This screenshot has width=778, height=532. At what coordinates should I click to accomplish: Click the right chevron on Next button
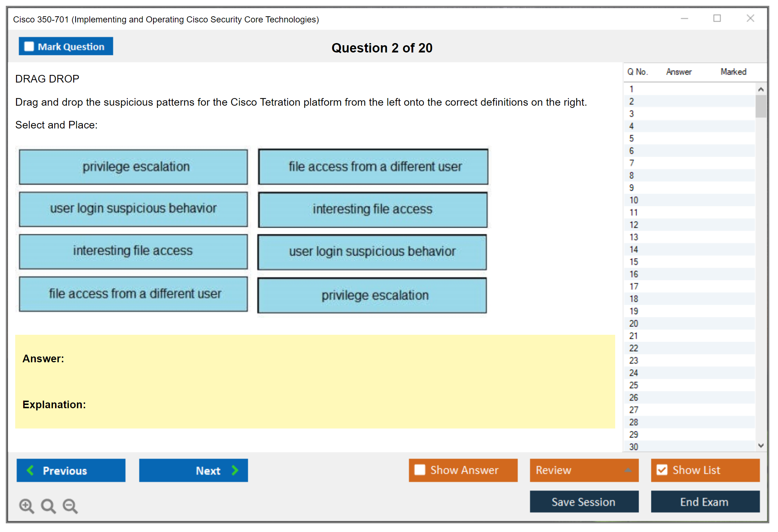click(x=235, y=470)
